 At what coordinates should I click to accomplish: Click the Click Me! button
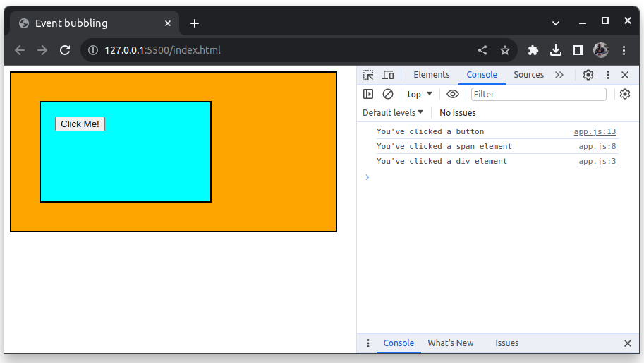tap(80, 124)
